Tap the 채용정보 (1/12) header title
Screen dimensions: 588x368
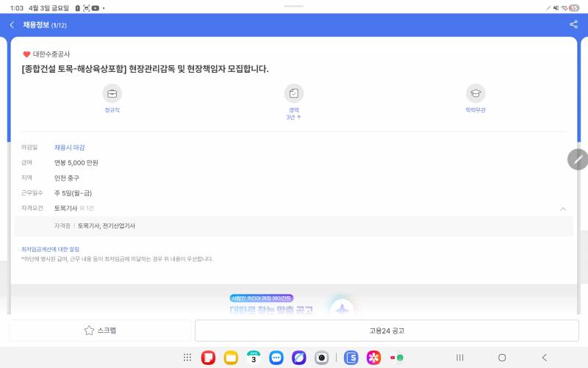(x=45, y=25)
